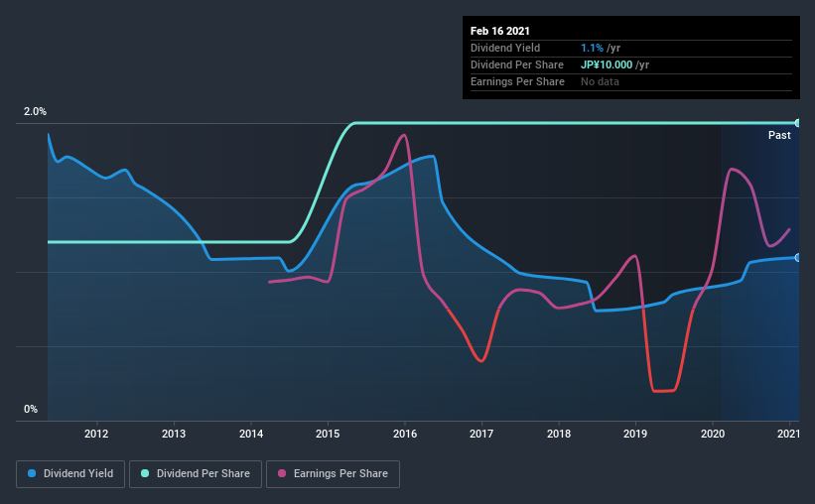This screenshot has height=504, width=815.
Task: Click the 2012 x-axis label
Action: point(96,434)
